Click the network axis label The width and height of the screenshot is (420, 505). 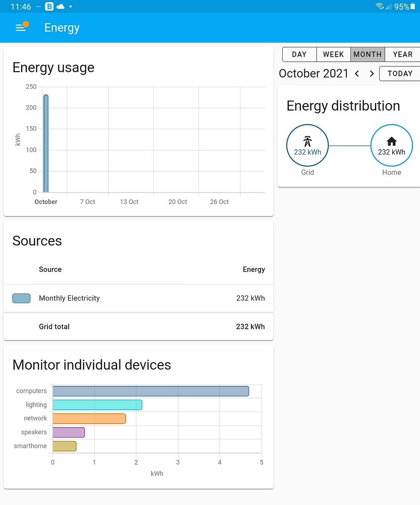coord(35,418)
